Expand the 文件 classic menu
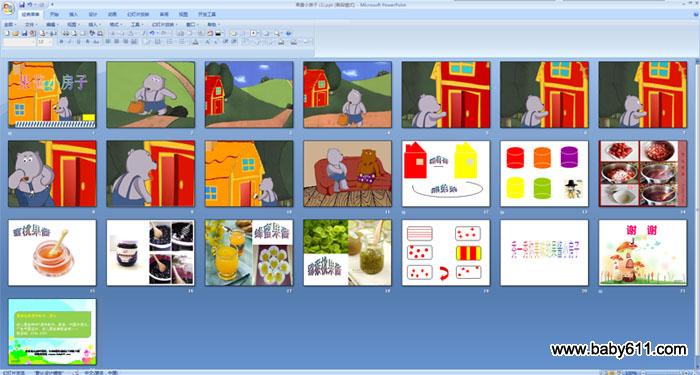 pos(32,25)
